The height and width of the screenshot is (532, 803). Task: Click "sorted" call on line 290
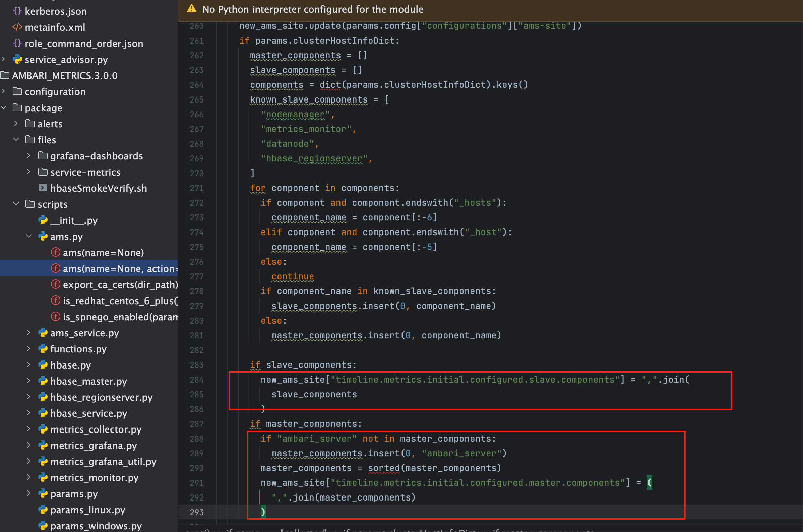pyautogui.click(x=384, y=468)
